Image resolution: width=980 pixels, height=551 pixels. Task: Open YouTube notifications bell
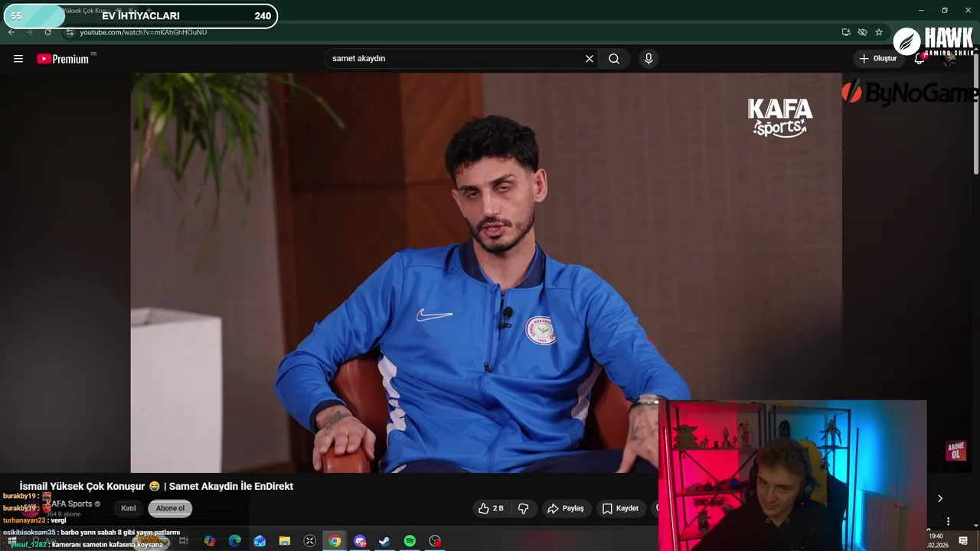pyautogui.click(x=920, y=59)
